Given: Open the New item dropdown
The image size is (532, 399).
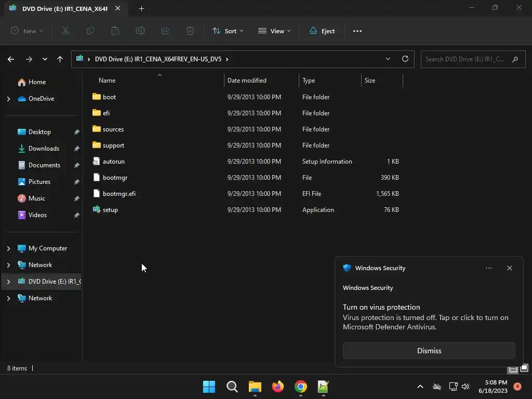Looking at the screenshot, I should (27, 31).
